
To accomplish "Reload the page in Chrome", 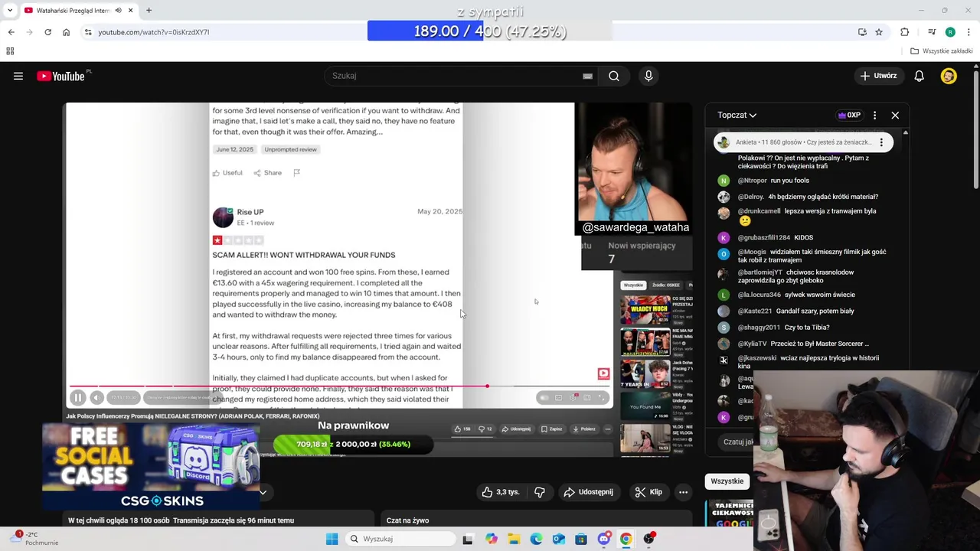I will click(47, 32).
